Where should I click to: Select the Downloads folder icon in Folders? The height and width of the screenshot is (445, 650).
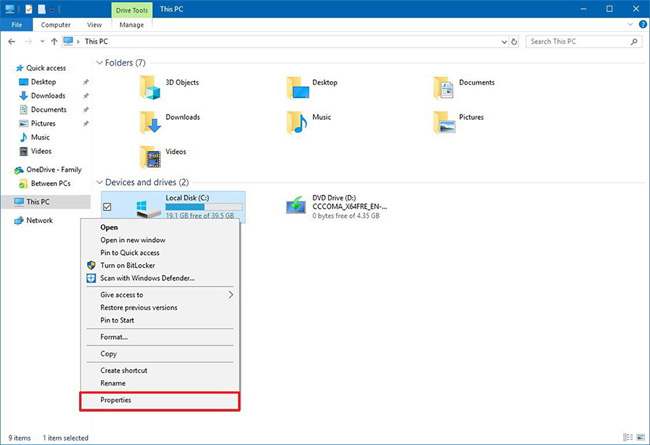pyautogui.click(x=150, y=122)
